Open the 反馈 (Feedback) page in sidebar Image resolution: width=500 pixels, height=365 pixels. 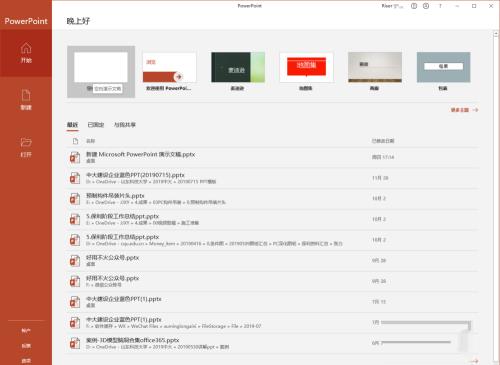point(26,346)
